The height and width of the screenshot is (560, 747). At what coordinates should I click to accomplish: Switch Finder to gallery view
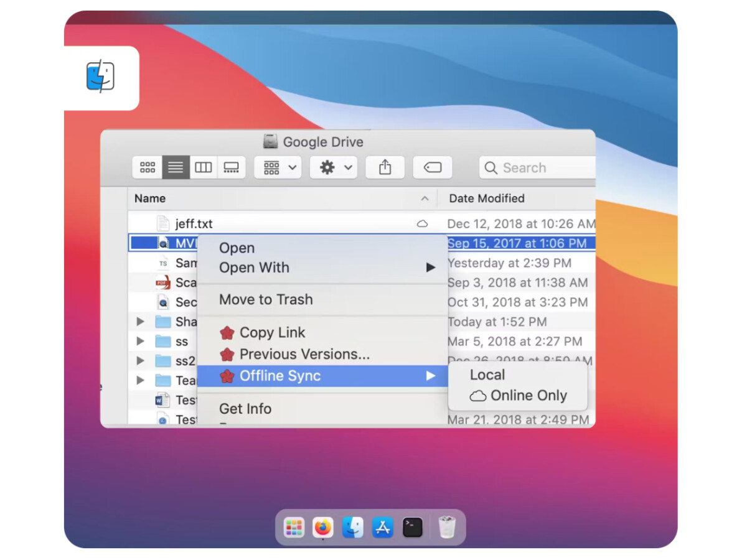pos(232,167)
